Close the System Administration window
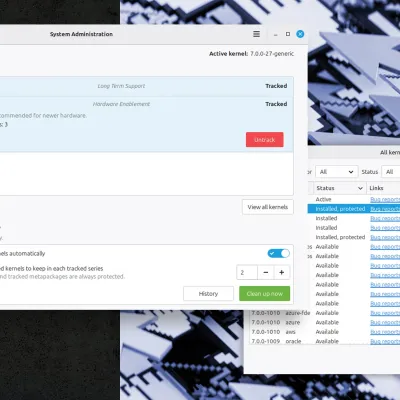This screenshot has height=400, width=400. click(x=300, y=34)
